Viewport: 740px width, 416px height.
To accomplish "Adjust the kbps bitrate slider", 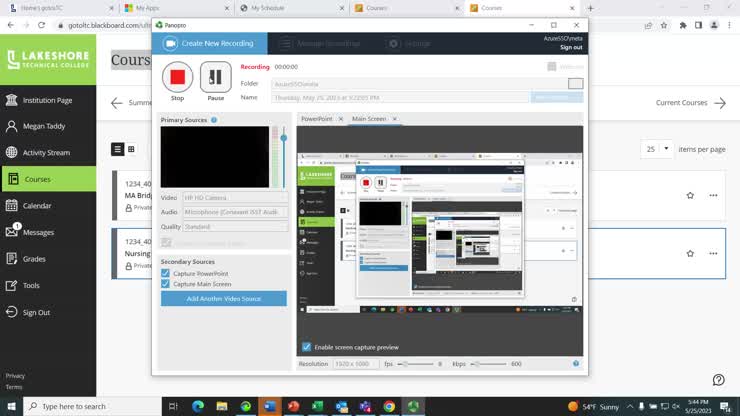I will point(487,364).
